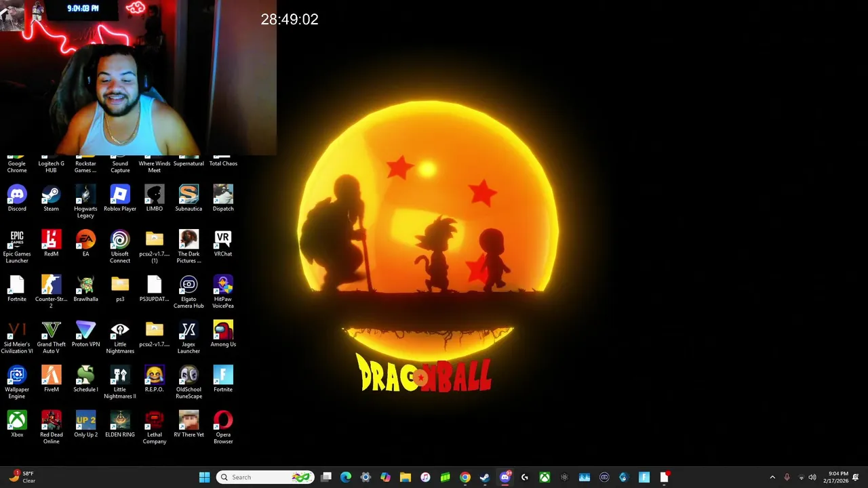Open the Windows Start menu

(204, 477)
